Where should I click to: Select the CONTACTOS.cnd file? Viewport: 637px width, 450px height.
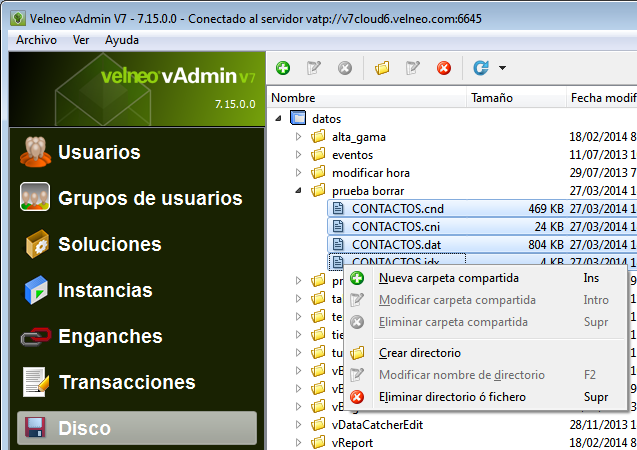[x=398, y=208]
